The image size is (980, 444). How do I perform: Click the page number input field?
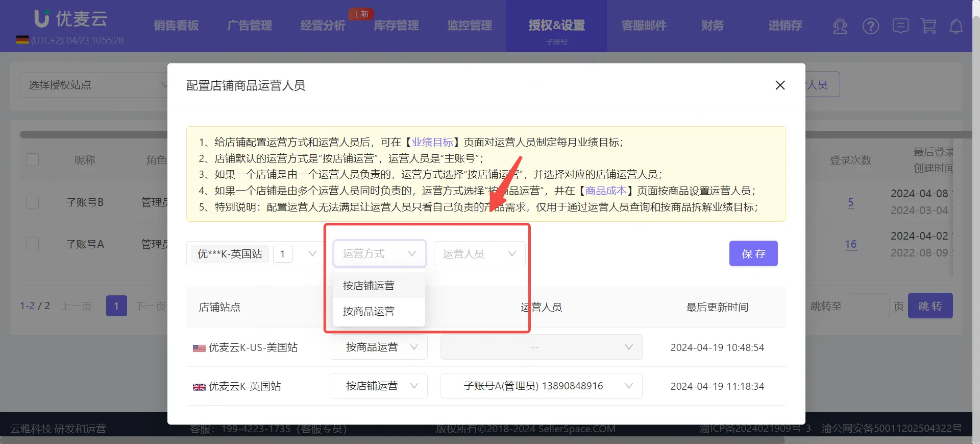[870, 306]
